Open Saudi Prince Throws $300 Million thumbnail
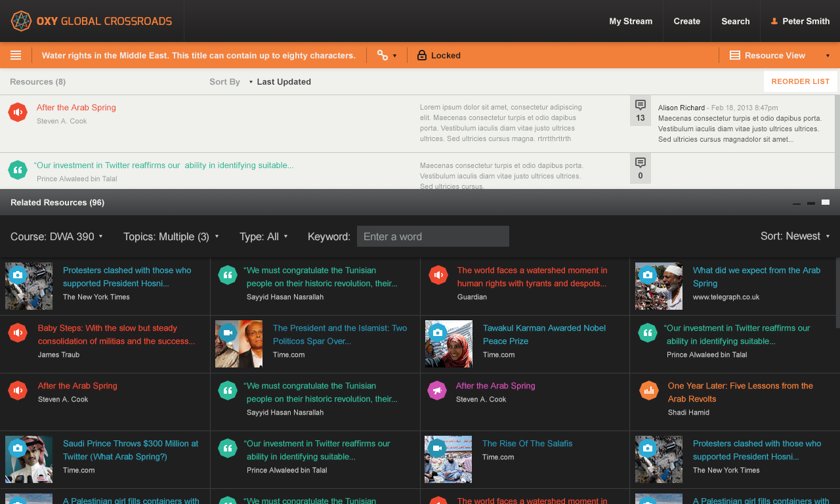This screenshot has height=504, width=840. pyautogui.click(x=29, y=459)
